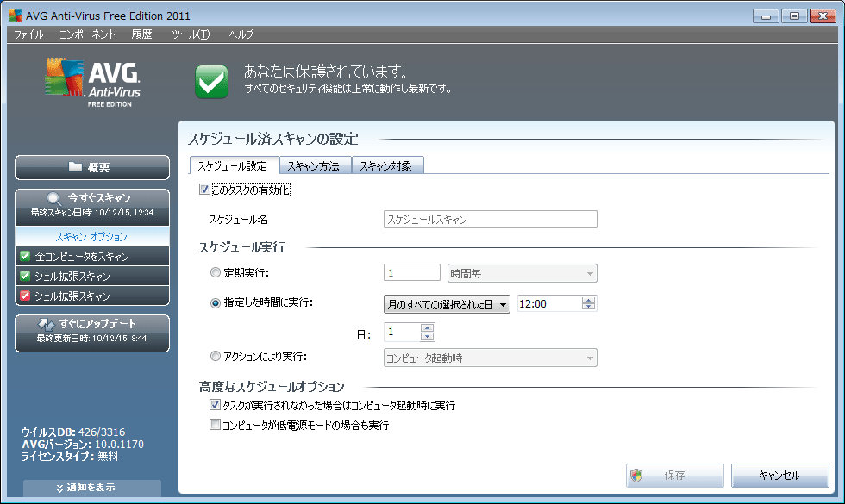
Task: Click green check icon beside 全コンピュータをスキャン
Action: (x=25, y=256)
